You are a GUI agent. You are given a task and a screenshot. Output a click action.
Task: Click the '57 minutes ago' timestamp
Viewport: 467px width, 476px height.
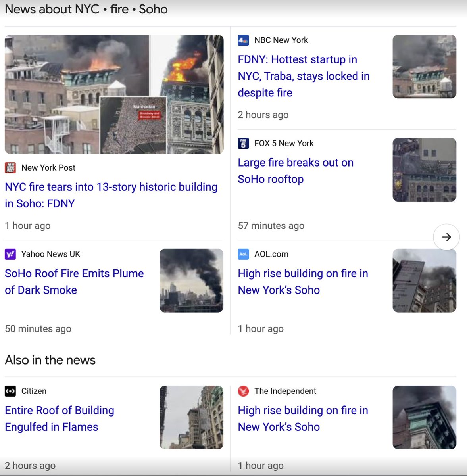click(x=271, y=225)
